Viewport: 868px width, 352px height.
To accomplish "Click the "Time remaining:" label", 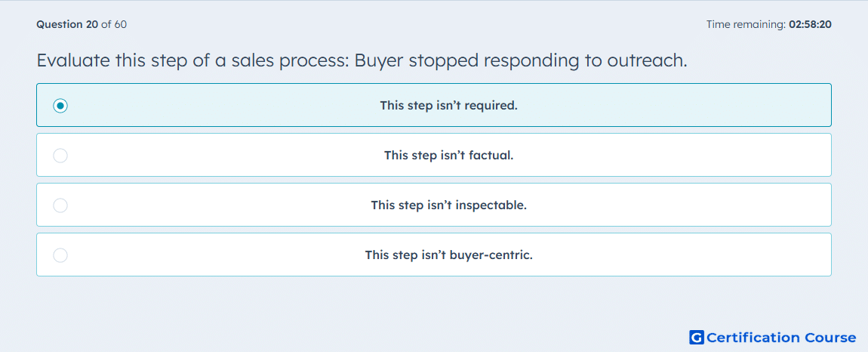I will point(746,24).
